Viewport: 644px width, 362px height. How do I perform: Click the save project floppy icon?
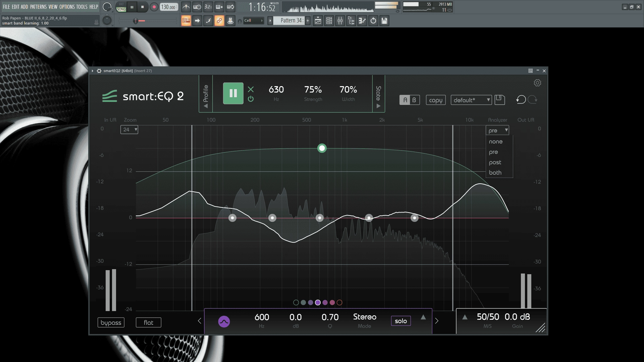(384, 21)
